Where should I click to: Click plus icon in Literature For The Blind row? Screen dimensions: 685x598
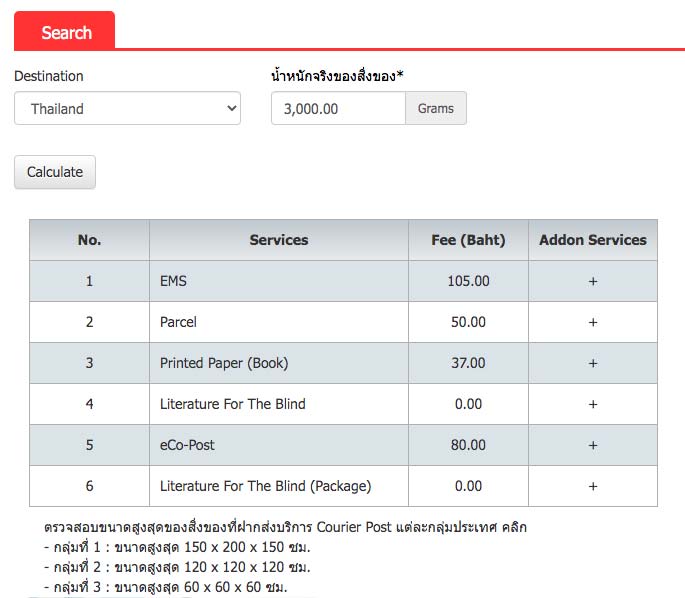pos(592,404)
